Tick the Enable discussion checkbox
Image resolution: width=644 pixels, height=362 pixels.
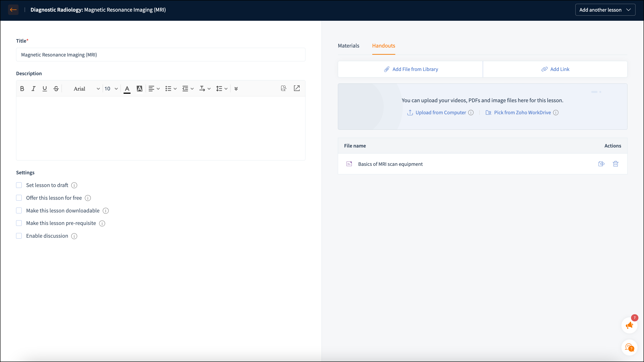(19, 236)
